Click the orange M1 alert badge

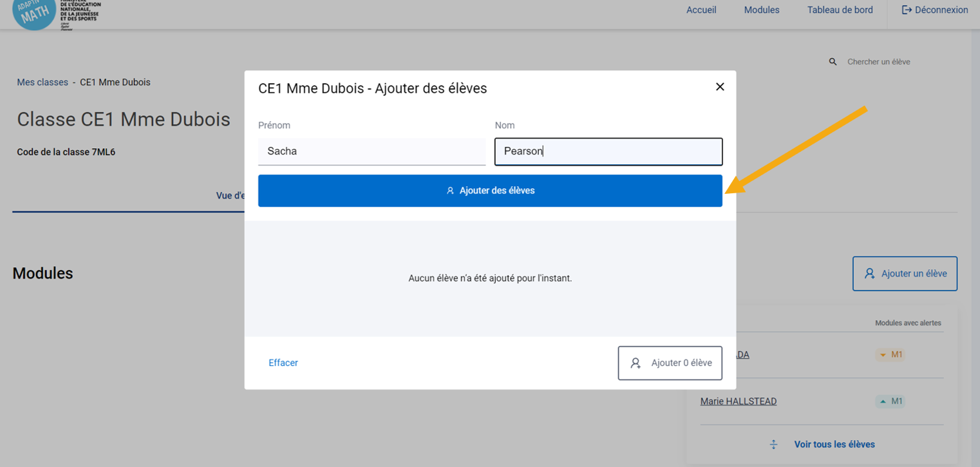[x=890, y=355]
